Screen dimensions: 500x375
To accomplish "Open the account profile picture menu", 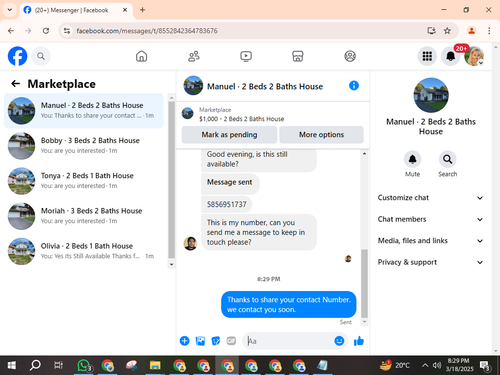I will [474, 56].
